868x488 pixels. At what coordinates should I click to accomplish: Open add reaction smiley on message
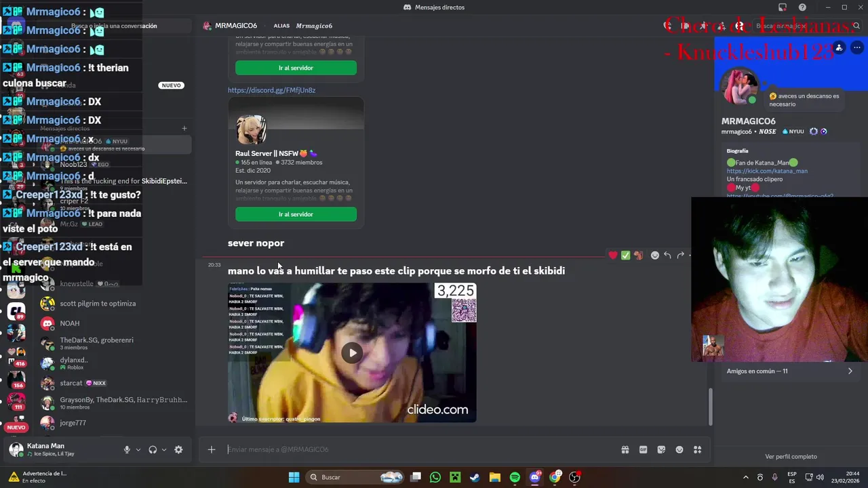654,255
